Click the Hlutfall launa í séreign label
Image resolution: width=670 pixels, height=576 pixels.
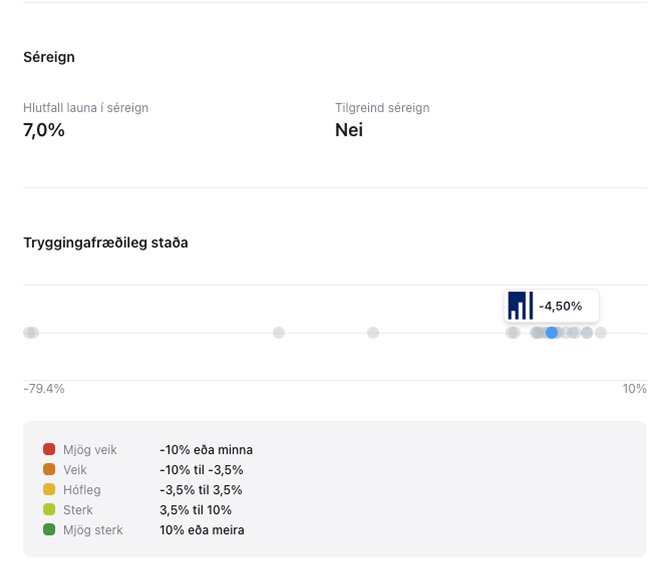pyautogui.click(x=86, y=108)
